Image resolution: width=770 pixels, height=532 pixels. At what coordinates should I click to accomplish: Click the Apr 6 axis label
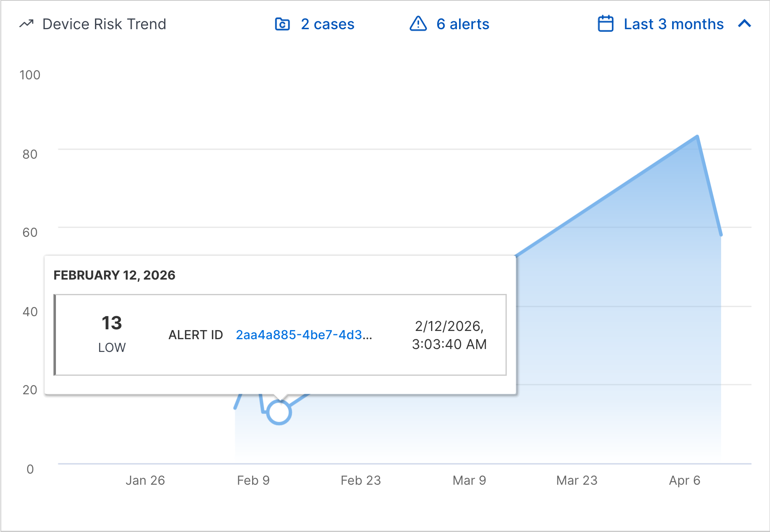coord(684,480)
